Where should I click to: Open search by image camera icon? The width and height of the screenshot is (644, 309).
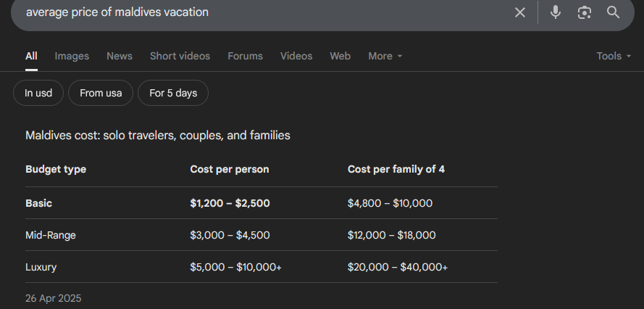point(584,12)
